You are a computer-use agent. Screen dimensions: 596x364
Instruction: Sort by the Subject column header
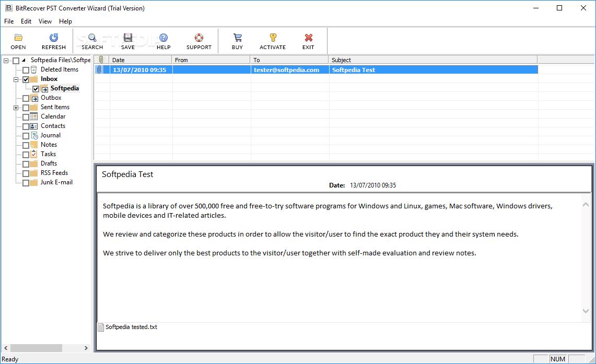pos(433,60)
